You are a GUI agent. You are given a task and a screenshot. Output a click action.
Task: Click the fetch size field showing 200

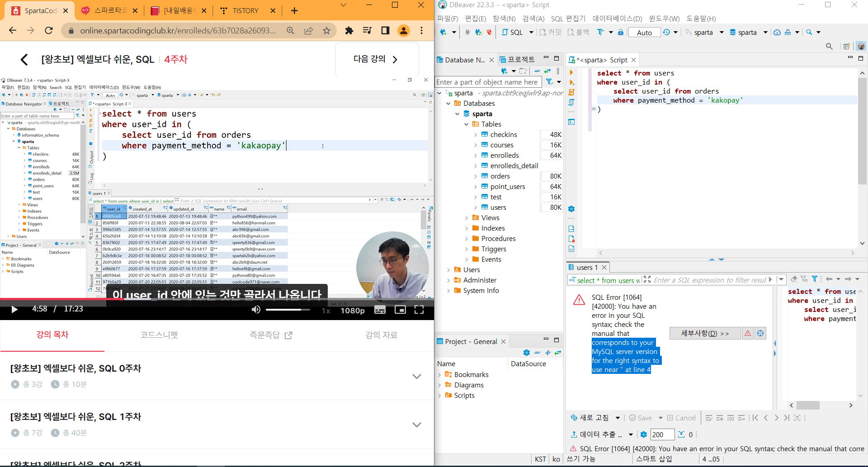[x=662, y=434]
